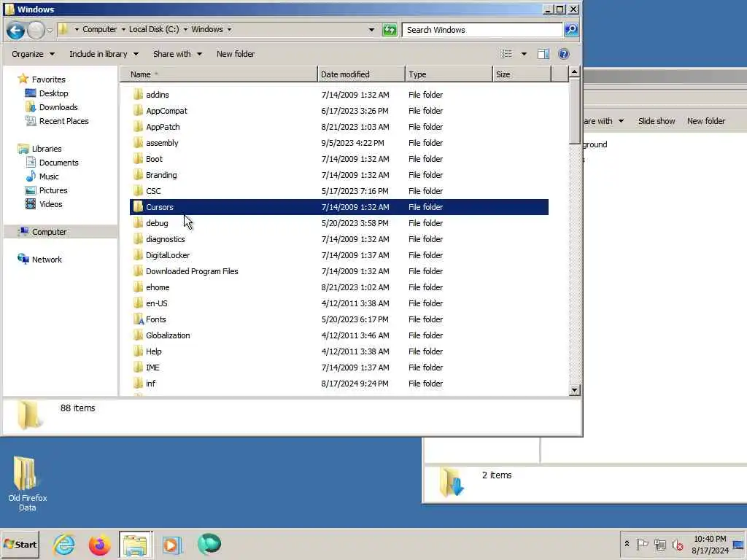Sort by Date modified column header

coord(361,74)
